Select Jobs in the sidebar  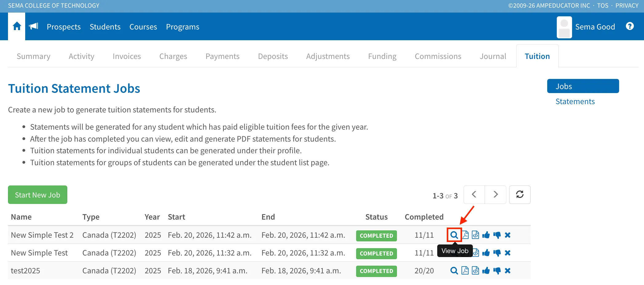tap(583, 86)
